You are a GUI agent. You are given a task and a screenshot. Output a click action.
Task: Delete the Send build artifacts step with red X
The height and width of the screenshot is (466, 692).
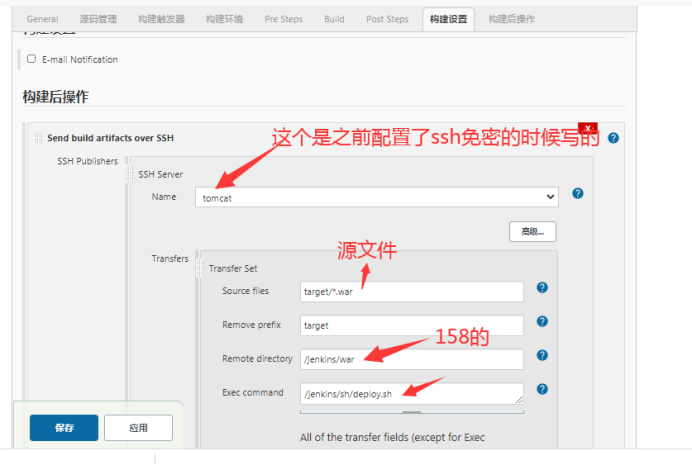(588, 128)
